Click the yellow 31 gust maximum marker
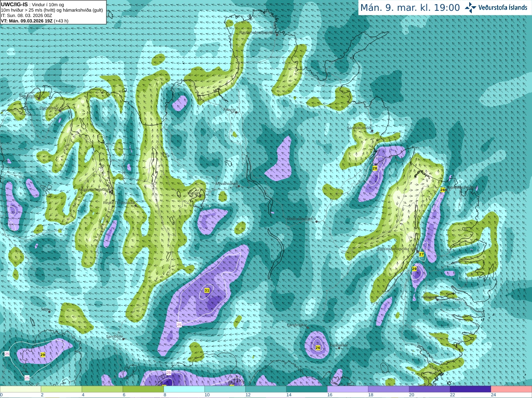This screenshot has height=398, width=532. (x=207, y=290)
